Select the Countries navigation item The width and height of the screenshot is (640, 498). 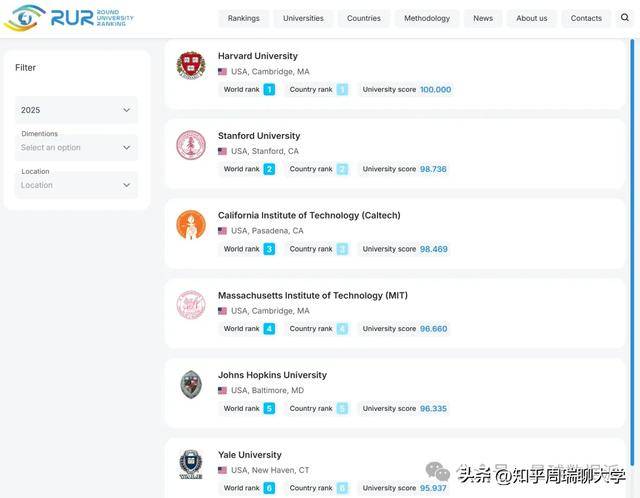coord(364,18)
